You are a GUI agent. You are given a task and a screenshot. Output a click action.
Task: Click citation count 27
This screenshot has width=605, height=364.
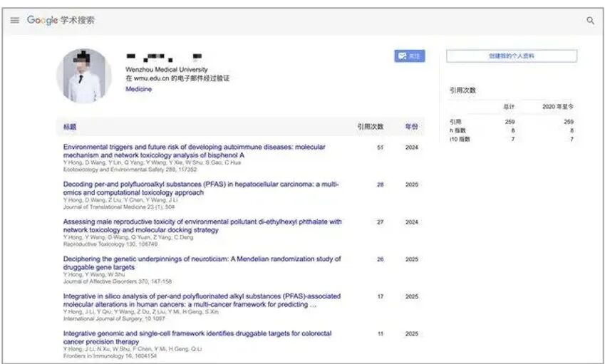[x=380, y=222]
